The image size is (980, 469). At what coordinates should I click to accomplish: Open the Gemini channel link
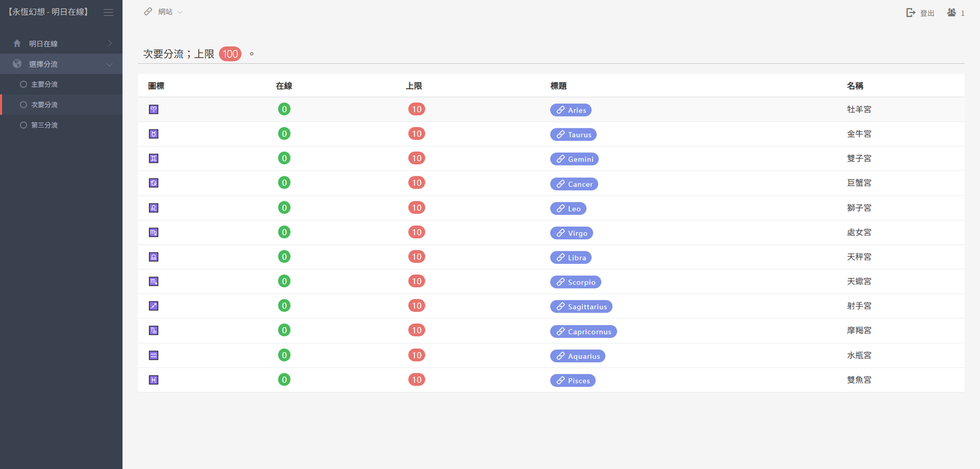point(574,159)
